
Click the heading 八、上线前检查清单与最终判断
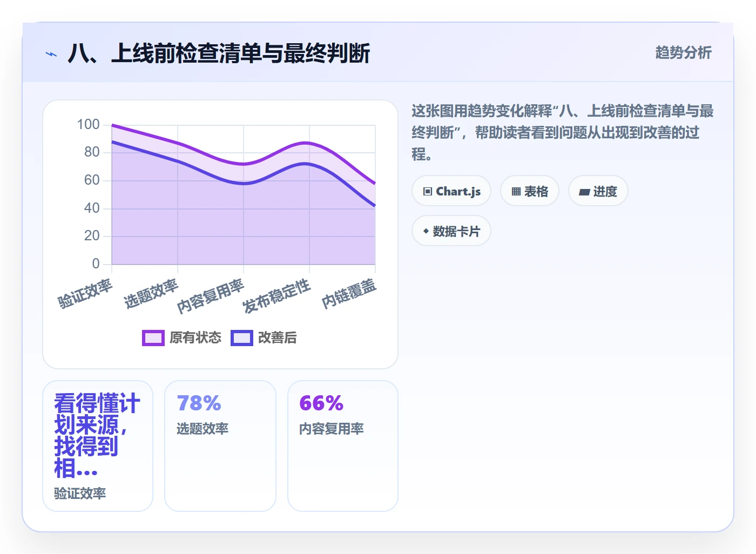219,53
